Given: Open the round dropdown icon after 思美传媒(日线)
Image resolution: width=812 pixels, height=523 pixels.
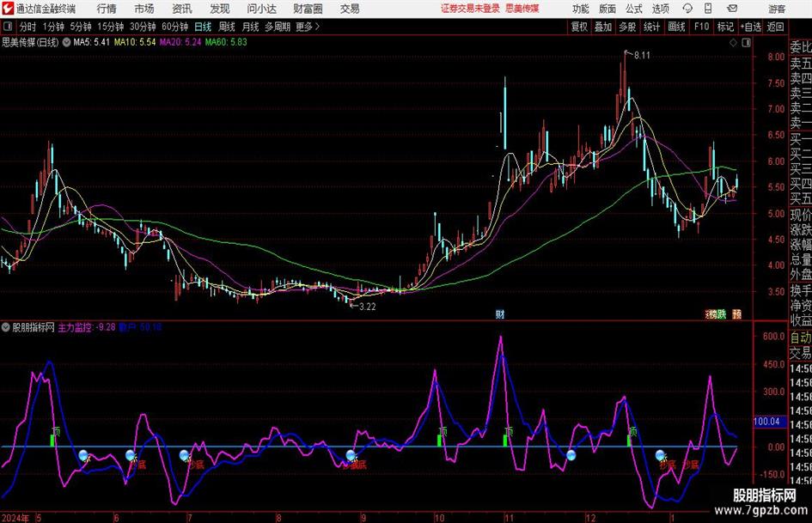Looking at the screenshot, I should pyautogui.click(x=66, y=42).
